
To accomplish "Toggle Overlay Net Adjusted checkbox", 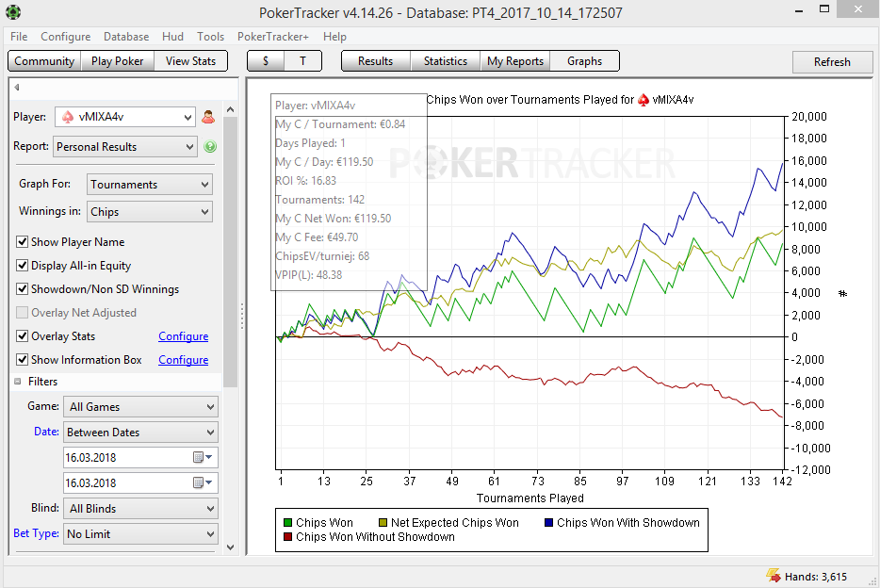I will (x=22, y=313).
